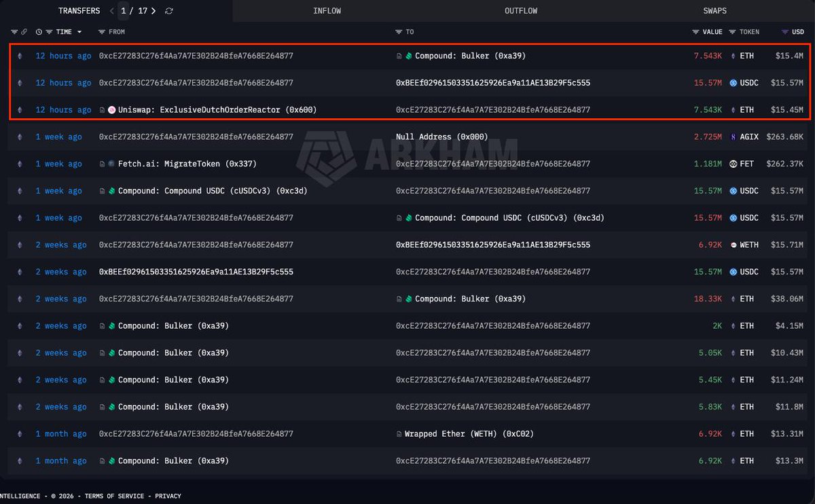Click 1 week ago timestamp on AGIX row

pos(58,137)
